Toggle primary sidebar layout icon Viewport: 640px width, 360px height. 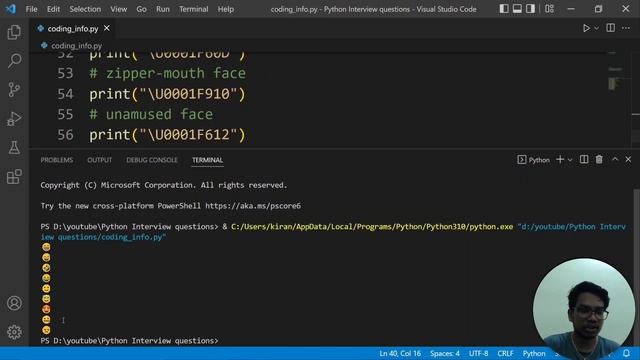pos(504,9)
